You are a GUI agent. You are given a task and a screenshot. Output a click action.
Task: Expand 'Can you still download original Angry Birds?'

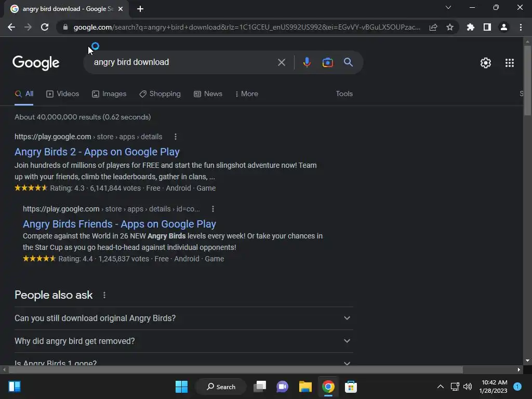[x=184, y=318]
